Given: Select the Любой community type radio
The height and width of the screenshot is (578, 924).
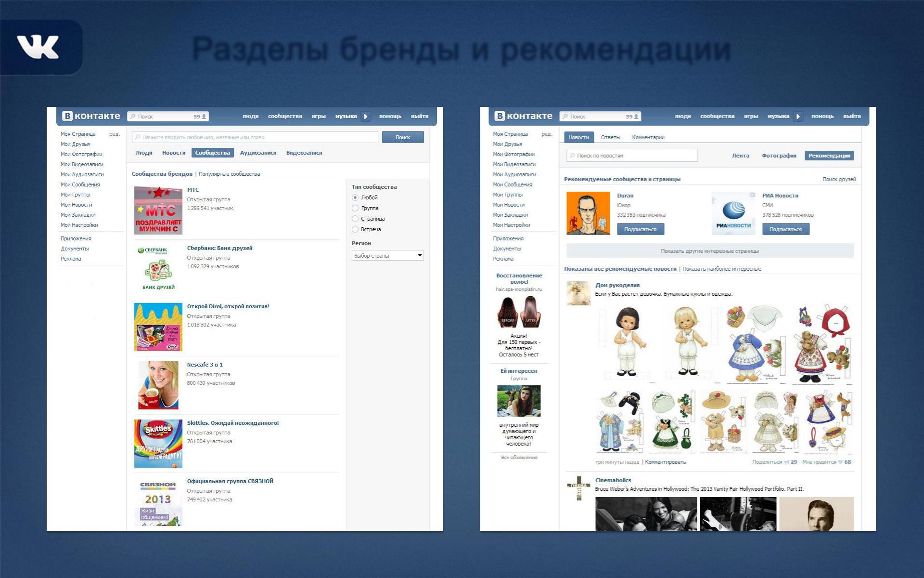Looking at the screenshot, I should (355, 197).
